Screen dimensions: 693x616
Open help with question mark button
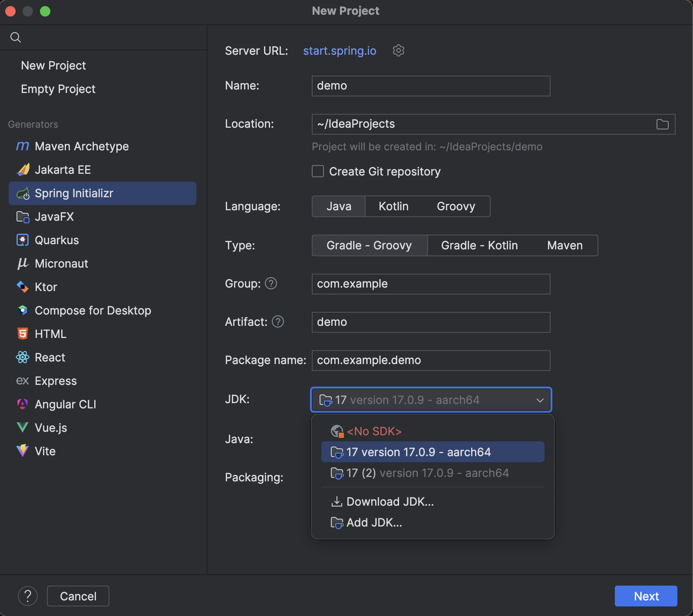coord(28,596)
